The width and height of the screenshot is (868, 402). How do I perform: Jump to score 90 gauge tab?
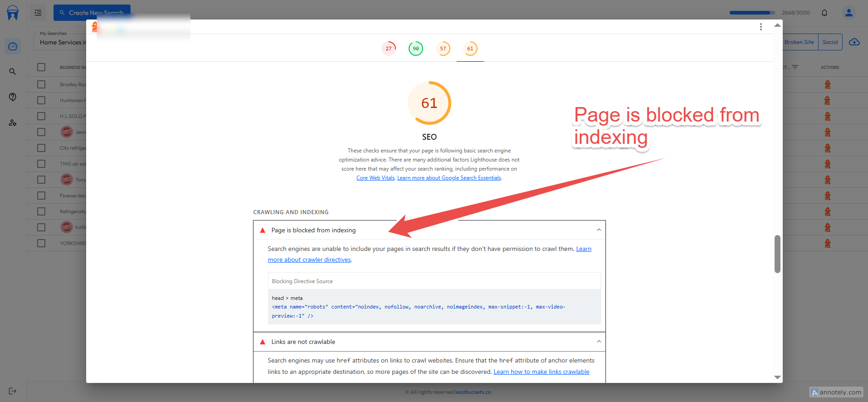[416, 49]
